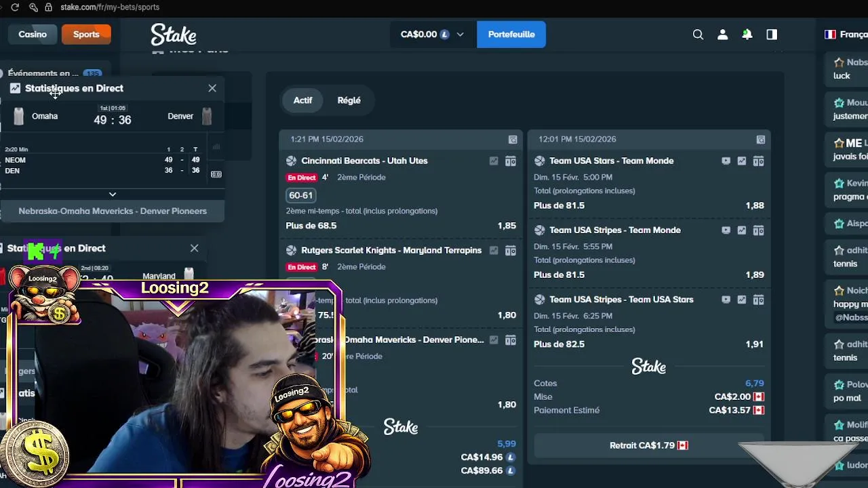868x488 pixels.
Task: Click the CA$13.57 estimated payout value
Action: 730,411
